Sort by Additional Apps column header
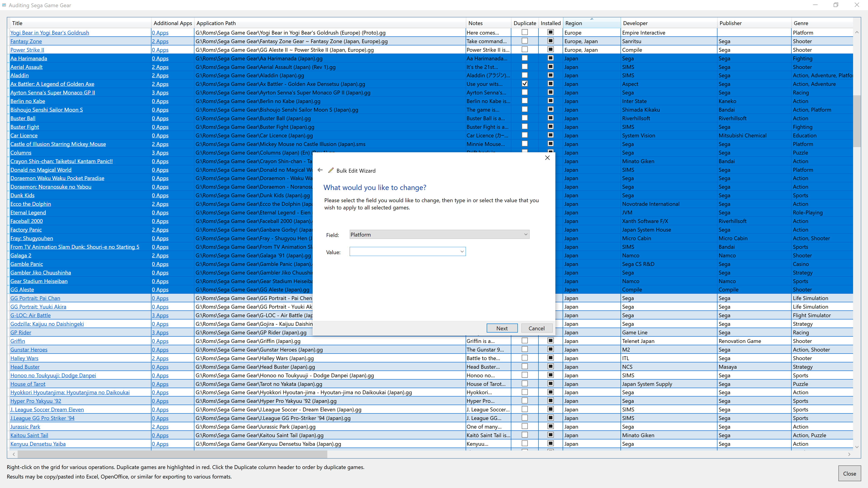The image size is (868, 488). point(172,23)
